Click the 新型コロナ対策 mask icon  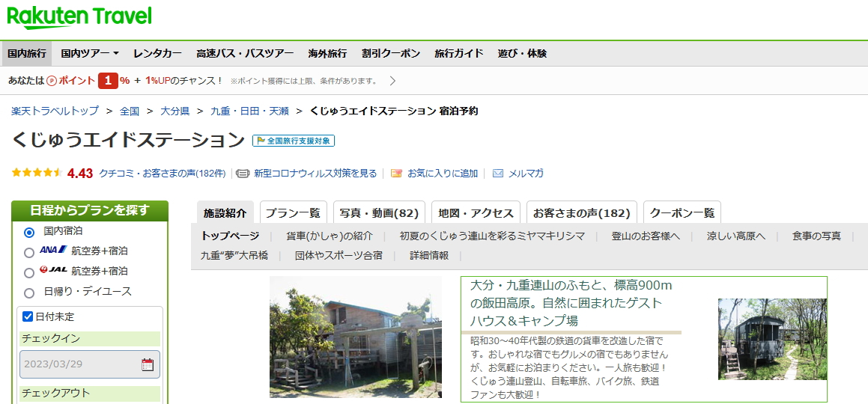(243, 173)
